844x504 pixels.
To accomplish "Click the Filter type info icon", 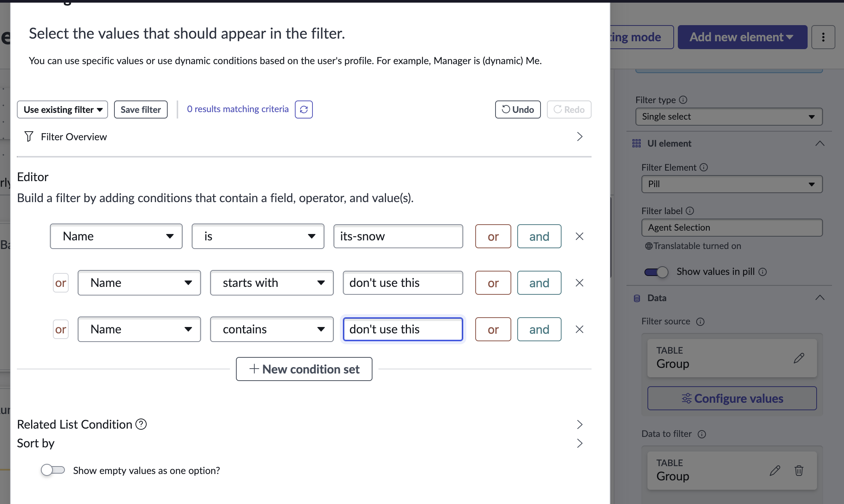I will click(683, 100).
